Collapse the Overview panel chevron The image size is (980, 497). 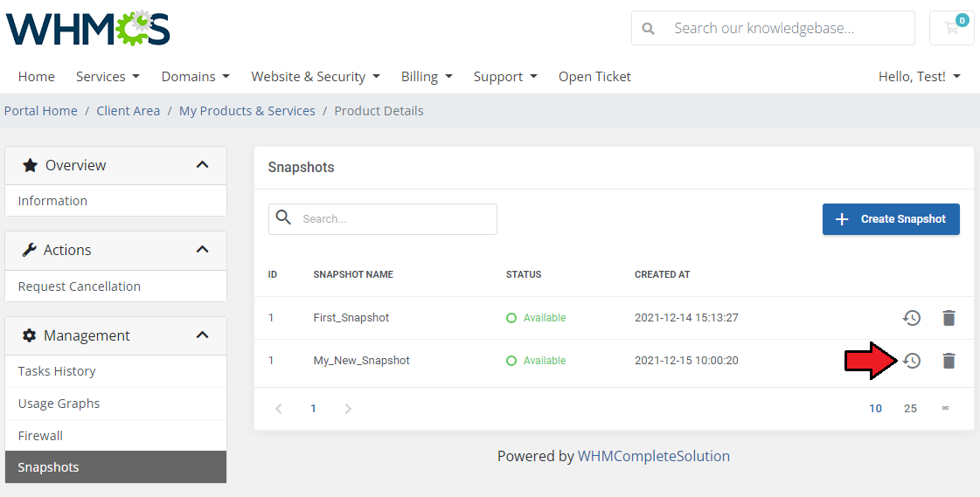[x=202, y=165]
